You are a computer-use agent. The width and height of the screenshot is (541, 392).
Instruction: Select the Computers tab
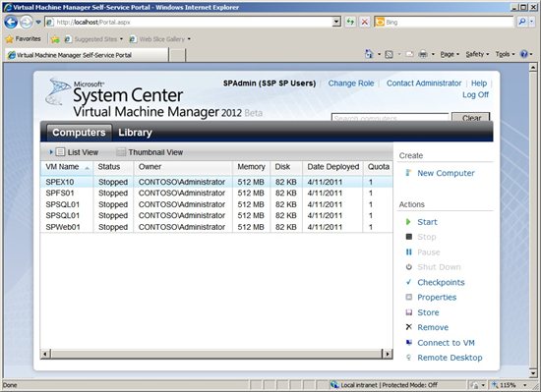click(x=79, y=133)
